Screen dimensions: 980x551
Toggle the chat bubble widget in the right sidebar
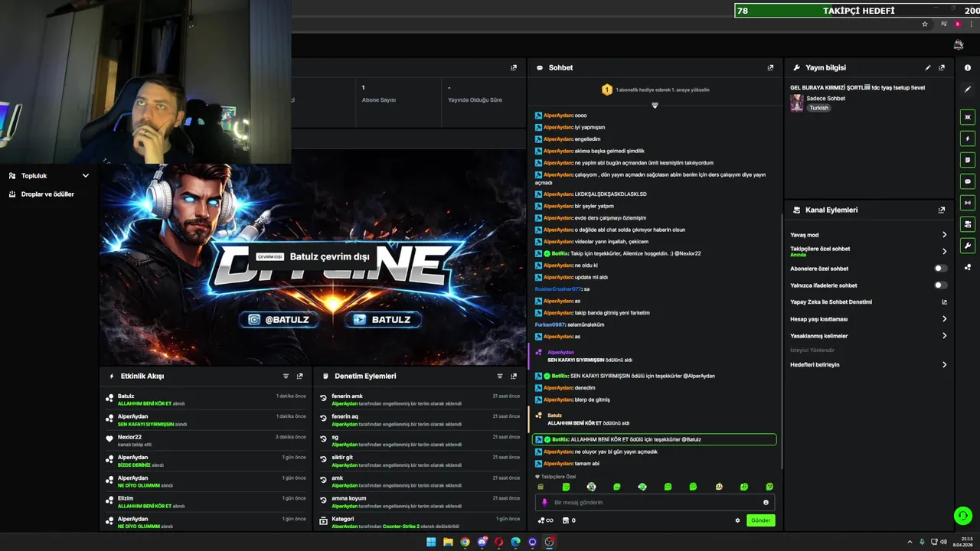[968, 181]
